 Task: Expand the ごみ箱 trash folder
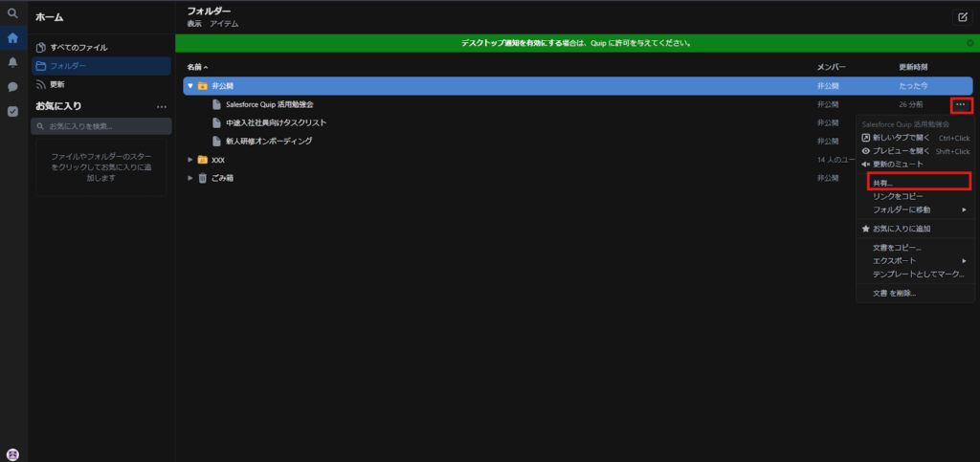190,178
